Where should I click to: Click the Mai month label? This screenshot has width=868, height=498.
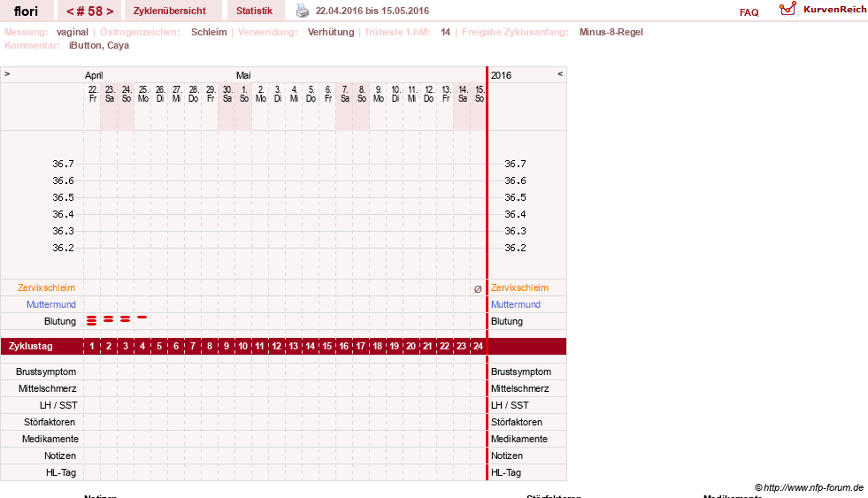(x=243, y=75)
